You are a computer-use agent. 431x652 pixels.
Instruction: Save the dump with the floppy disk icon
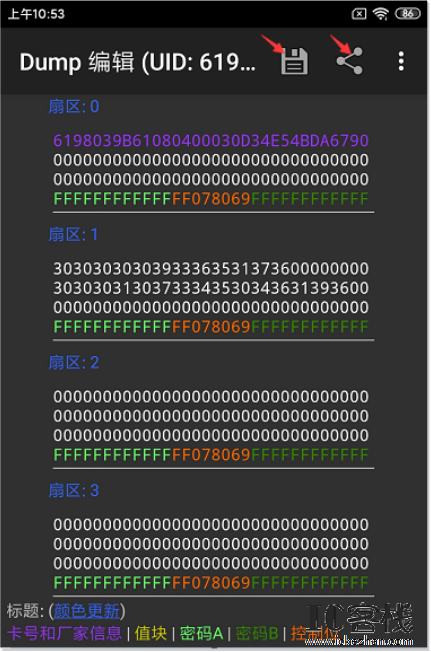[x=294, y=62]
